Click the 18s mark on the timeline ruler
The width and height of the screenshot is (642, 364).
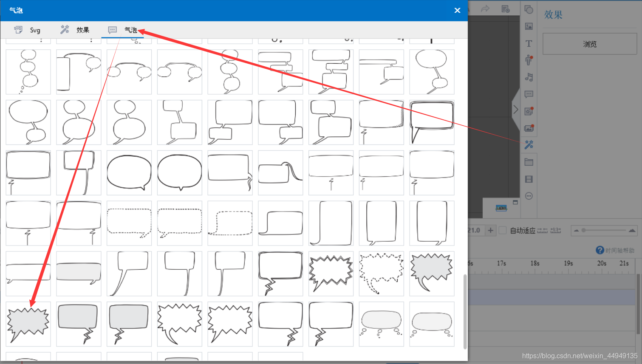(x=535, y=263)
